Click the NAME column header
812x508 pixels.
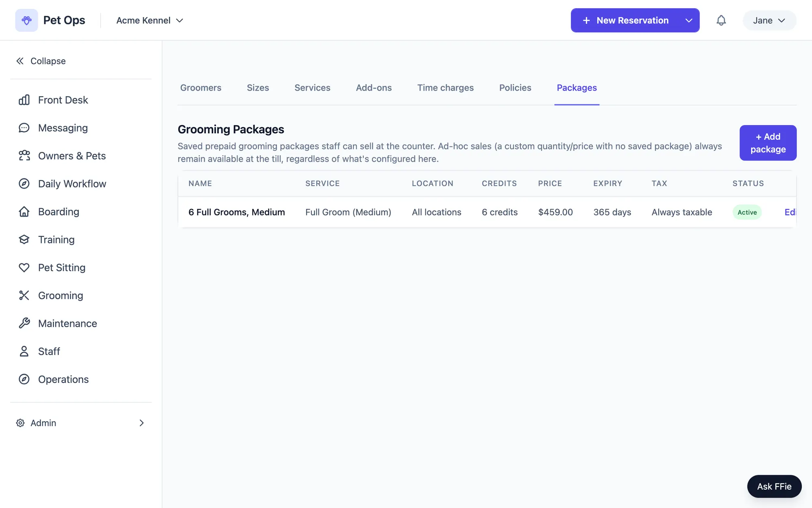click(200, 183)
